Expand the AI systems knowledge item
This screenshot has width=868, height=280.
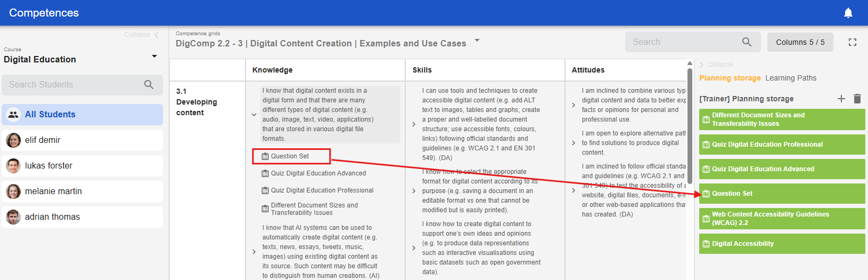click(254, 252)
